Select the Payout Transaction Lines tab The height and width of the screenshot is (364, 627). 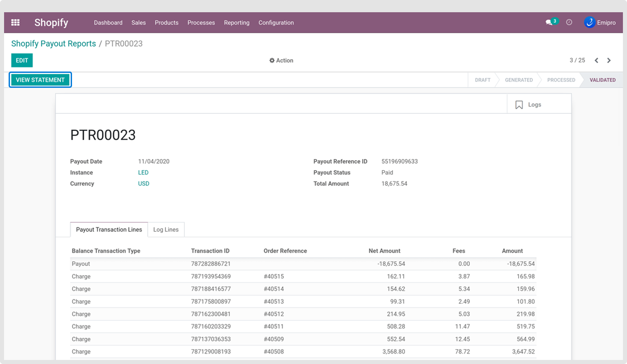pyautogui.click(x=109, y=230)
